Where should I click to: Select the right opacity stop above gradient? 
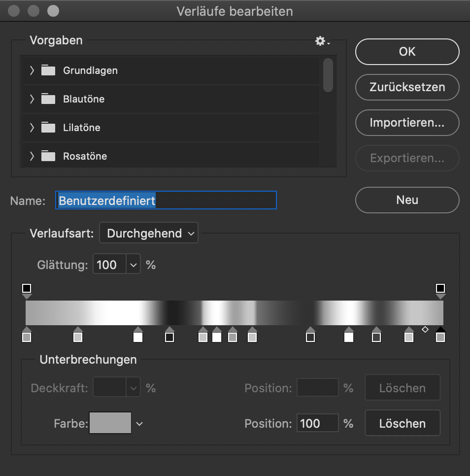[x=440, y=291]
